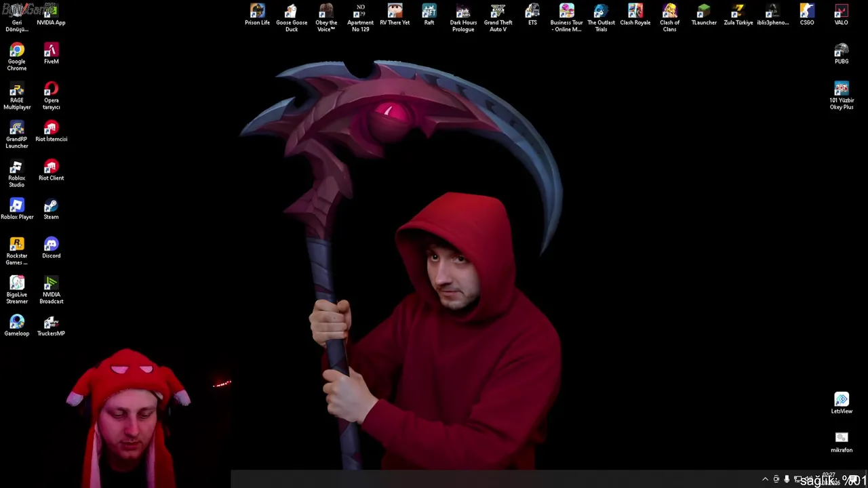
Task: Click the Raft game shortcut
Action: (x=429, y=15)
